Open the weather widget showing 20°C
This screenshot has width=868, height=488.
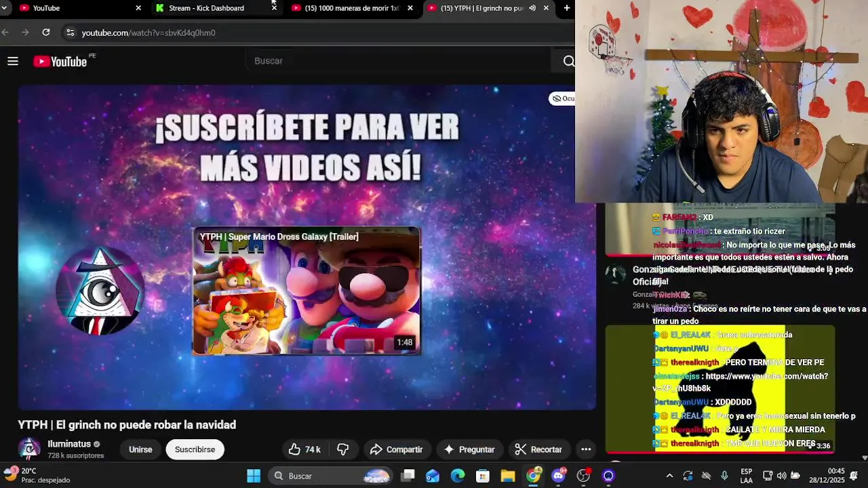point(38,475)
